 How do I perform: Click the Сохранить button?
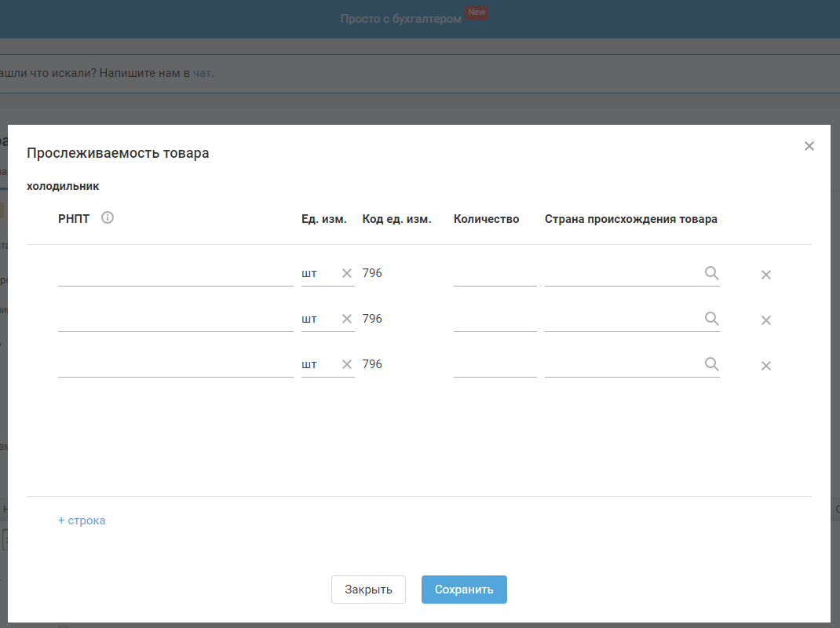click(464, 590)
